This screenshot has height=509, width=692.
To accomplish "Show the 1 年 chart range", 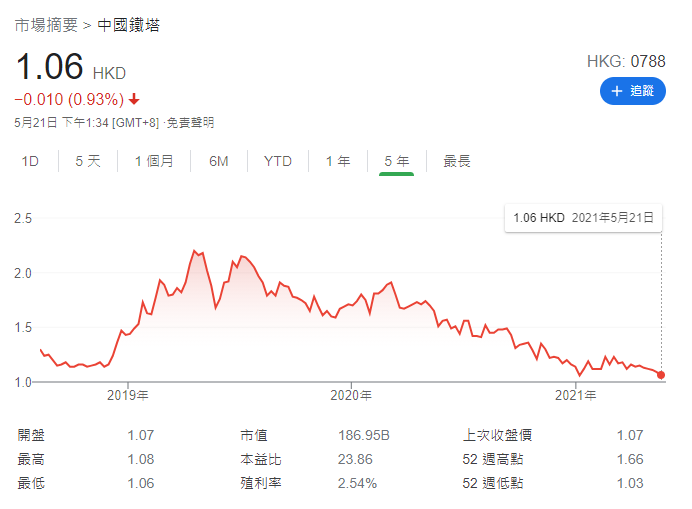I will click(x=338, y=161).
